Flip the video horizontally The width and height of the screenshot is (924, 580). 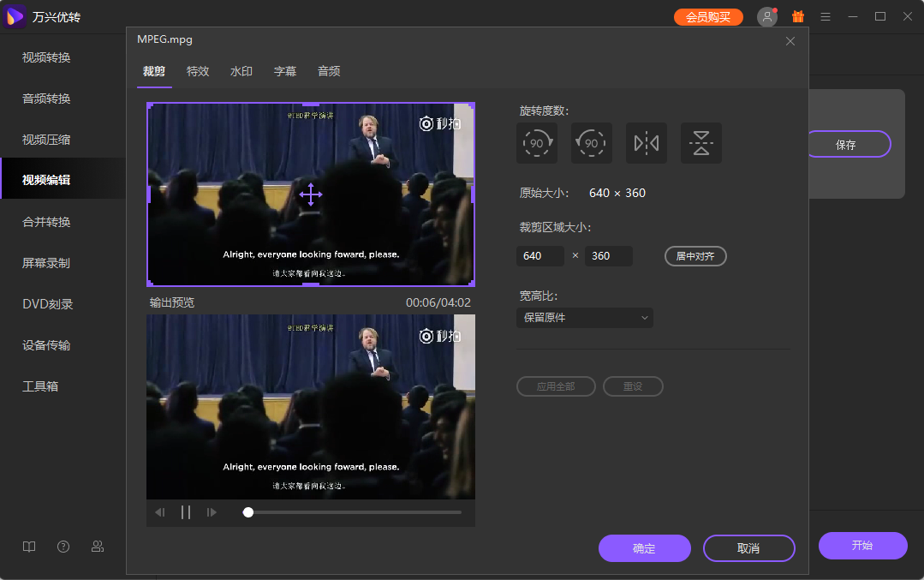pyautogui.click(x=647, y=143)
